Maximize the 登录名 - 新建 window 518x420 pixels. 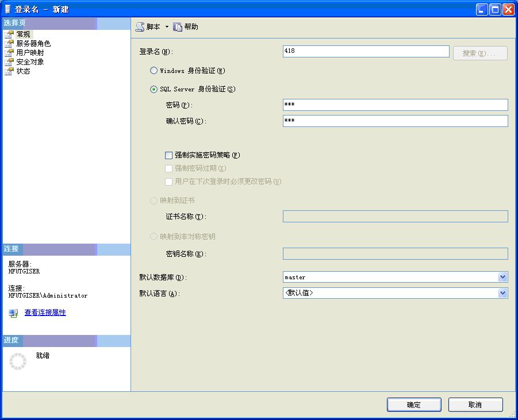(495, 10)
